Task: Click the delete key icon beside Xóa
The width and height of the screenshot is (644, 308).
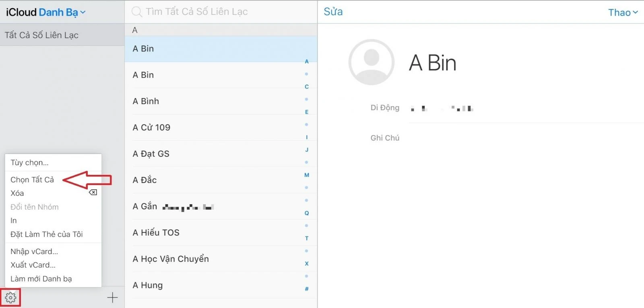Action: point(93,193)
